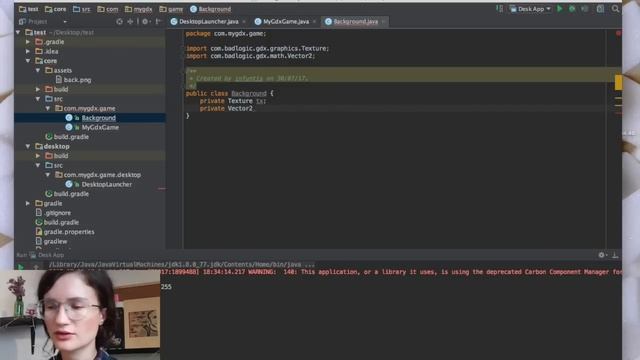The image size is (640, 360).
Task: Open the project structure icon beside search
Action: (600, 9)
